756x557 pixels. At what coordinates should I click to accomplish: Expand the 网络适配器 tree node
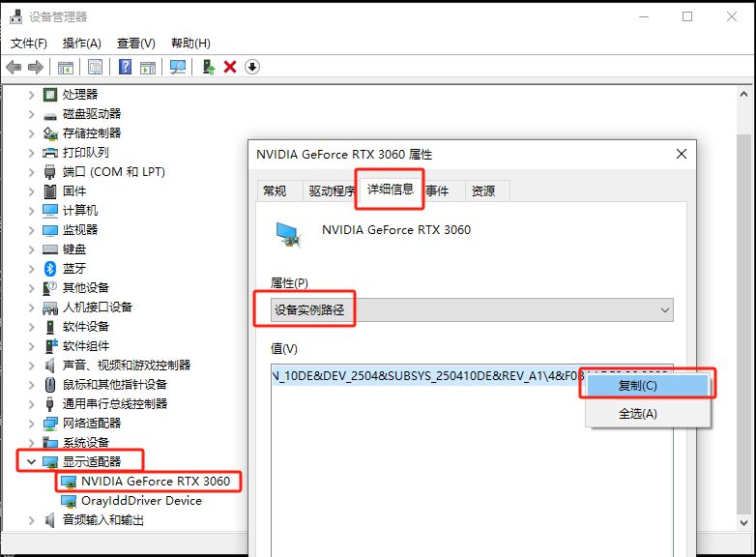point(31,424)
